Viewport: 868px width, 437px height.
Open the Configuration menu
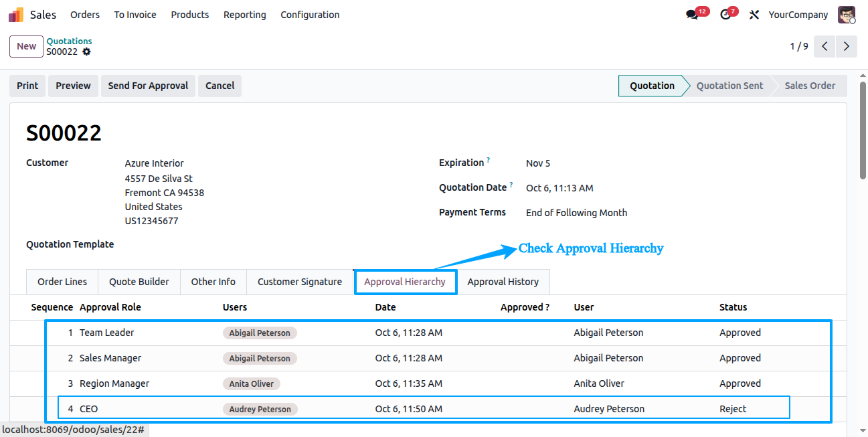coord(310,15)
